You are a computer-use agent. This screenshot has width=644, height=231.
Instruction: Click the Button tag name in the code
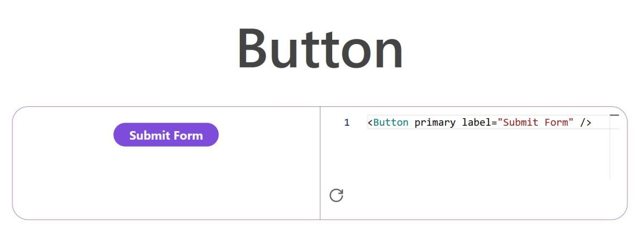391,122
